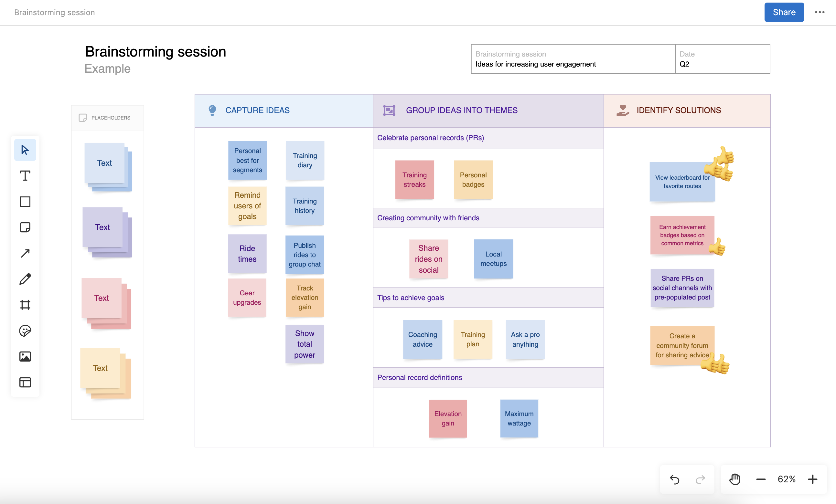Open the 62% zoom level control
This screenshot has height=504, width=836.
(x=787, y=479)
